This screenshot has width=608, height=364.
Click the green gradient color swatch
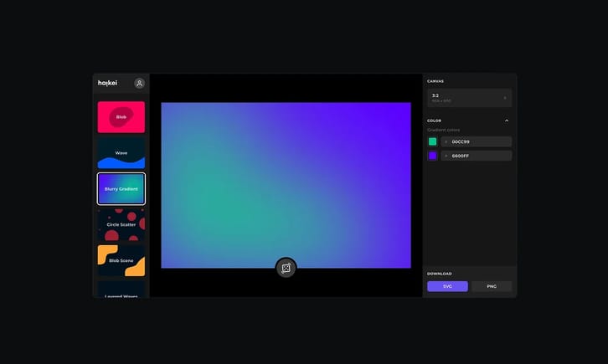pyautogui.click(x=433, y=141)
